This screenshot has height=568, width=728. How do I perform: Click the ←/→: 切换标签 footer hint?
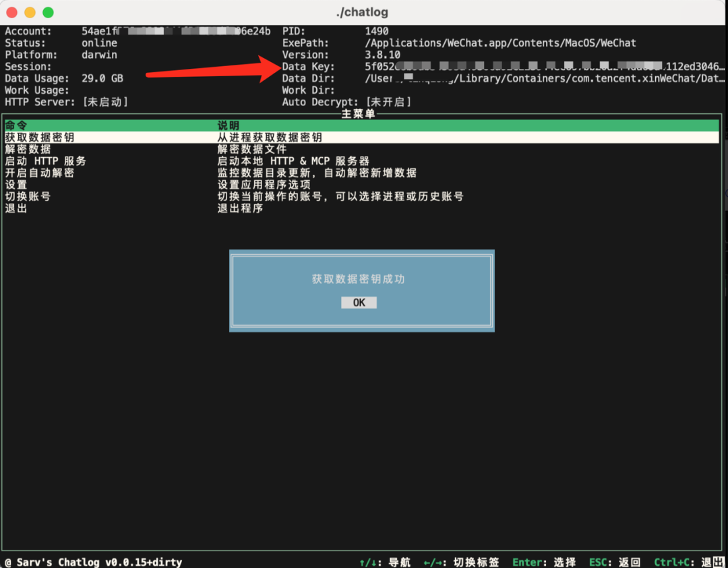pos(461,562)
